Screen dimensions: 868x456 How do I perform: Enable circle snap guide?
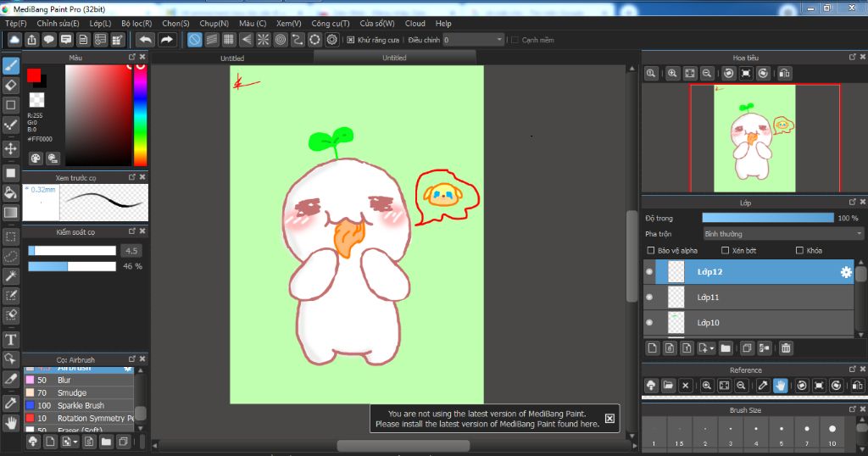tap(280, 40)
